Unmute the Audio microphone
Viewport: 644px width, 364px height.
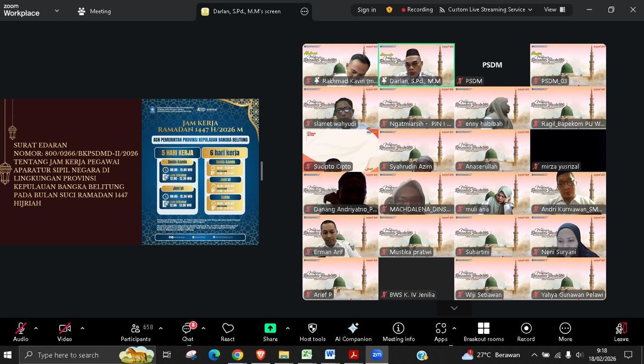point(21,332)
